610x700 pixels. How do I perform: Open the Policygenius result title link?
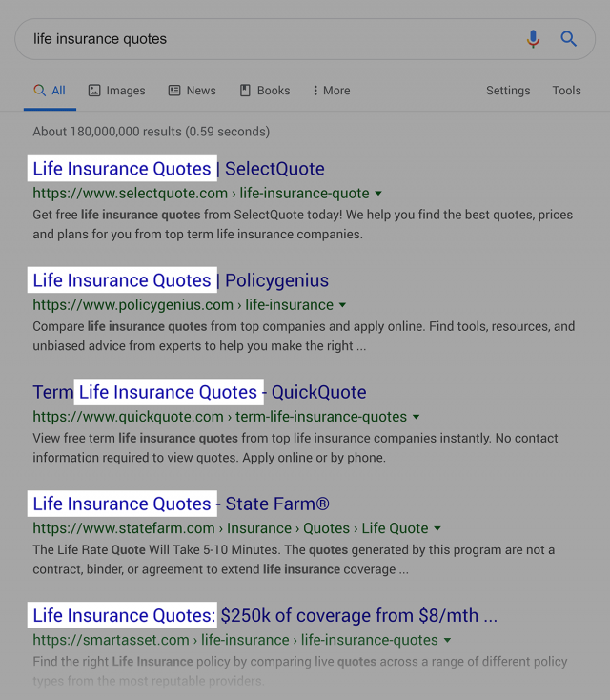click(181, 280)
